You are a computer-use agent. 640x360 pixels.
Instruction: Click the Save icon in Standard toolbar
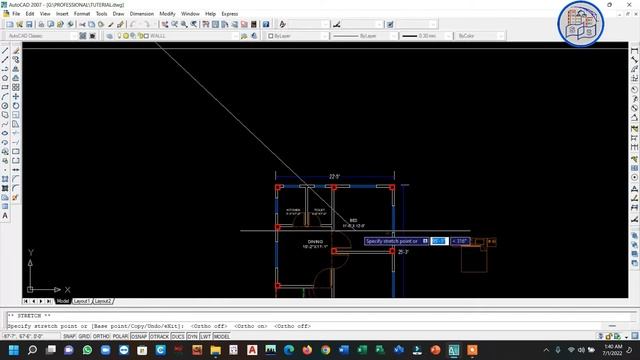(x=29, y=24)
